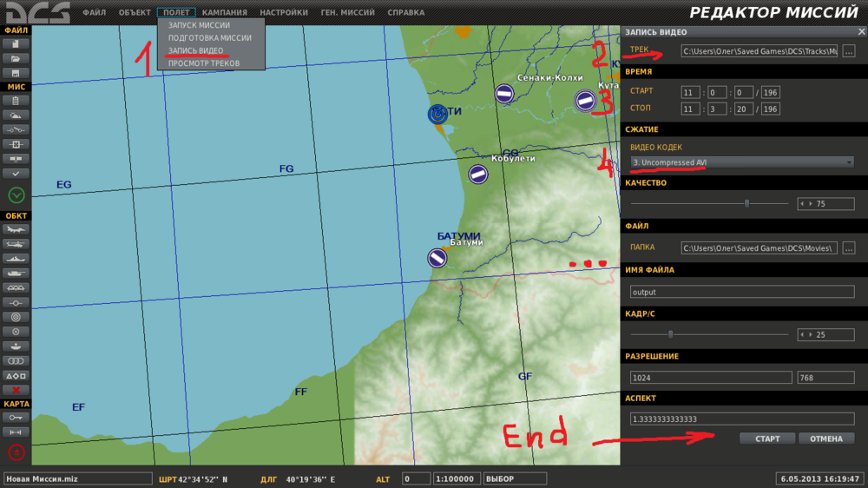This screenshot has width=868, height=488.
Task: Choose ПОДГОТОВКА МИССИИ from the menu
Action: (211, 37)
